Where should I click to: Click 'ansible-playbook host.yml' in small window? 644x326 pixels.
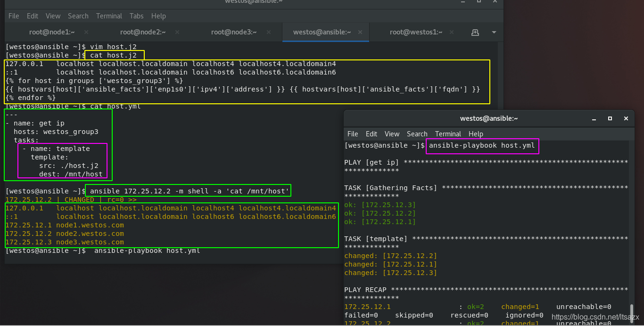(482, 145)
